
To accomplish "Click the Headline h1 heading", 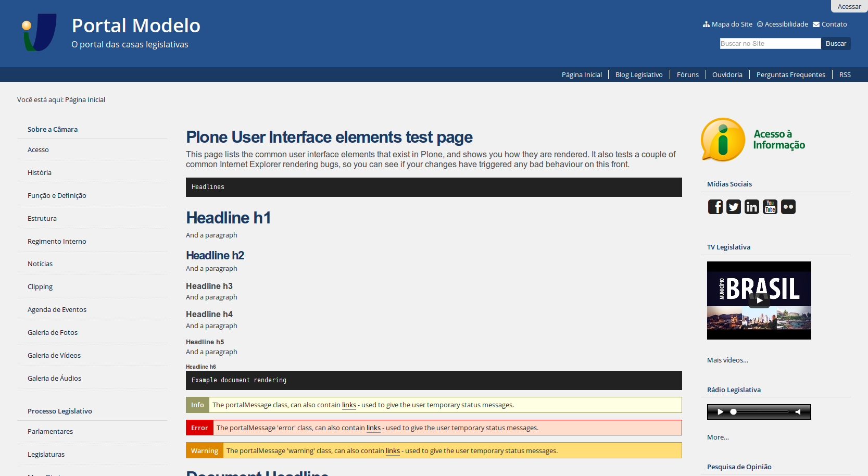I will [228, 218].
